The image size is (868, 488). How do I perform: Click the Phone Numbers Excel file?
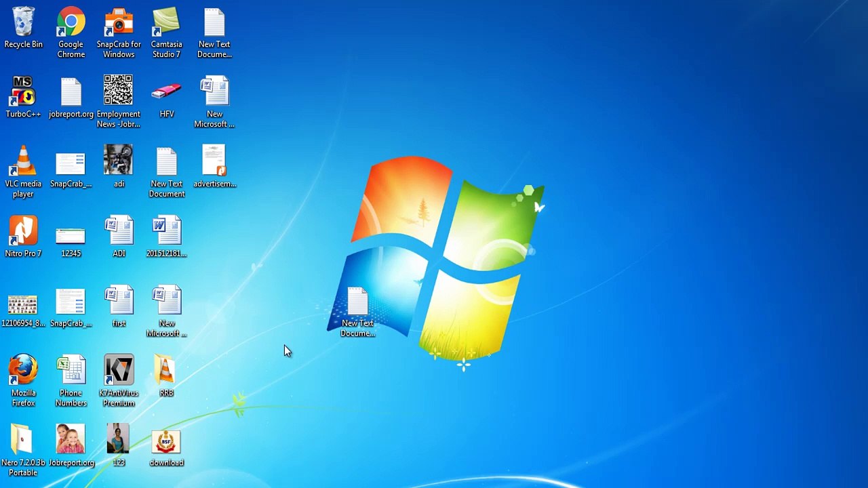point(71,381)
